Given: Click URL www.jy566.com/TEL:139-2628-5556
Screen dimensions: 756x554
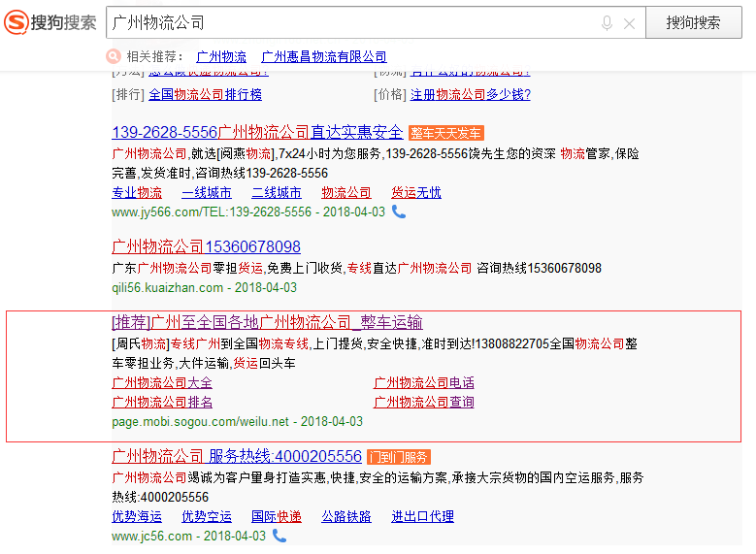Looking at the screenshot, I should (212, 212).
